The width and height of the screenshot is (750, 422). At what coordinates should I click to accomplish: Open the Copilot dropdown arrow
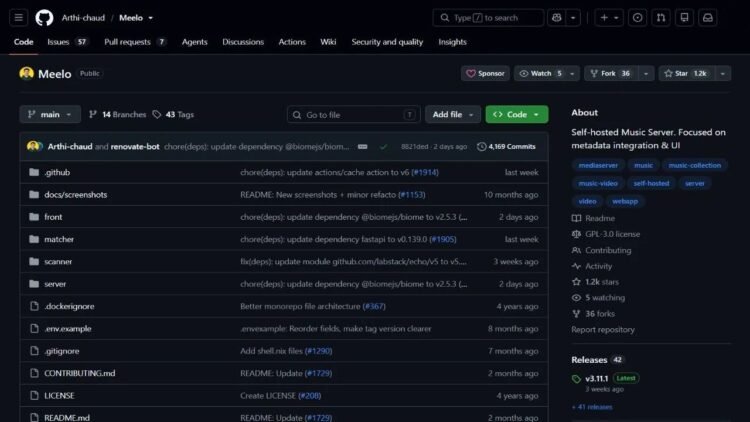click(x=573, y=18)
